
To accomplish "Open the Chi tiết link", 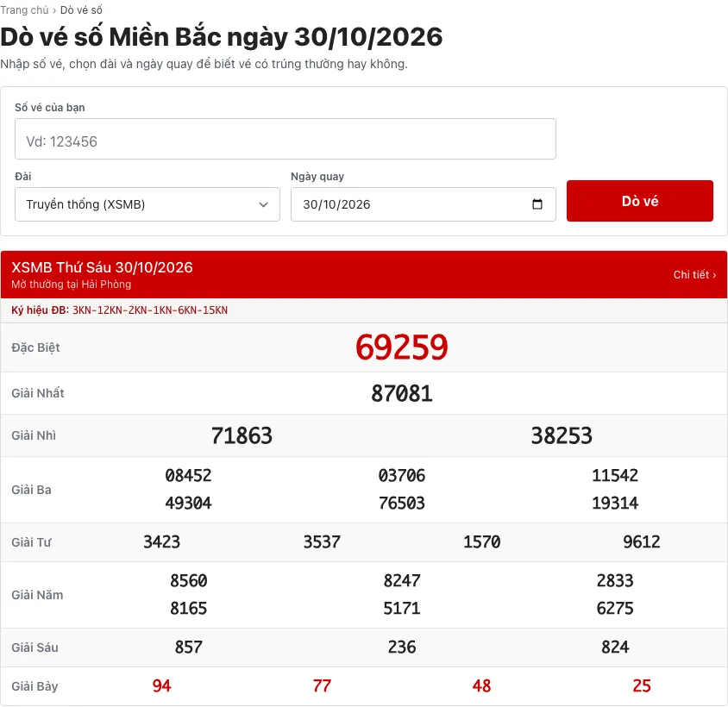I will click(x=694, y=275).
